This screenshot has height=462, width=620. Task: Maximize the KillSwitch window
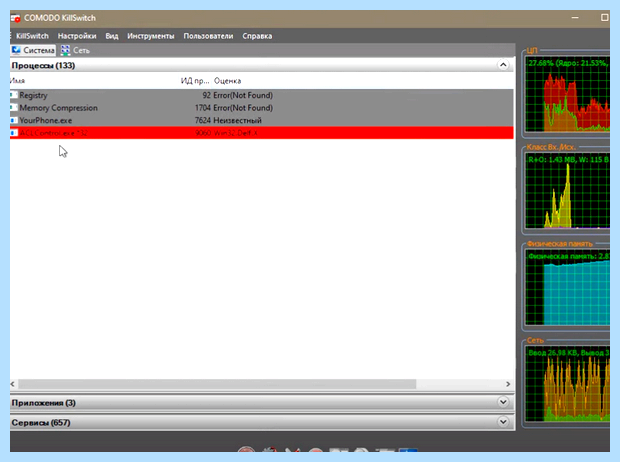(x=604, y=18)
